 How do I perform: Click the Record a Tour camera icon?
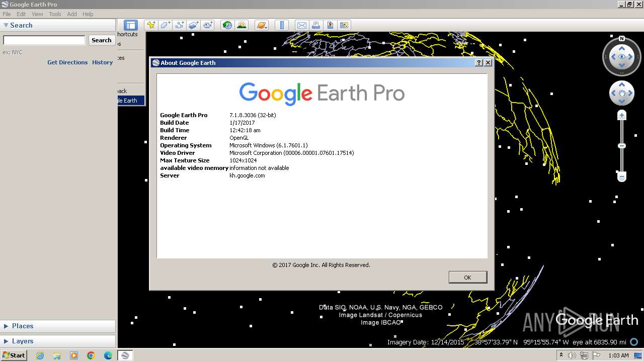point(208,25)
